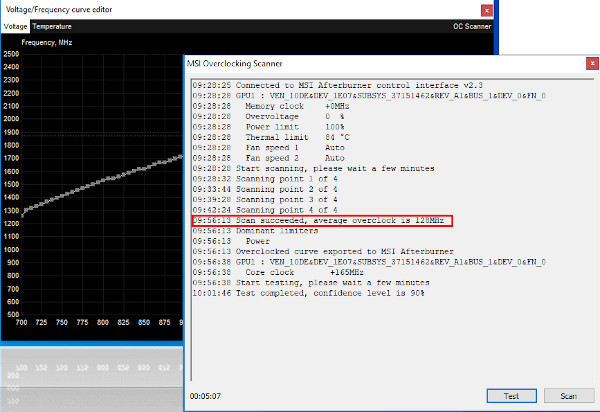Click the 'Fan speed 1 Auto' line
Viewport: 600px width, 412px height.
pyautogui.click(x=269, y=147)
